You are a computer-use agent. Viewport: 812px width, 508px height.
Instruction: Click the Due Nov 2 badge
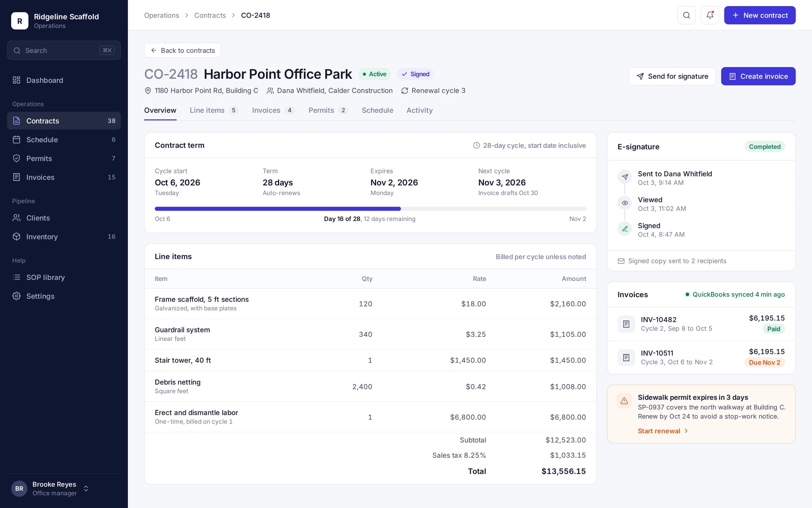[x=764, y=362]
